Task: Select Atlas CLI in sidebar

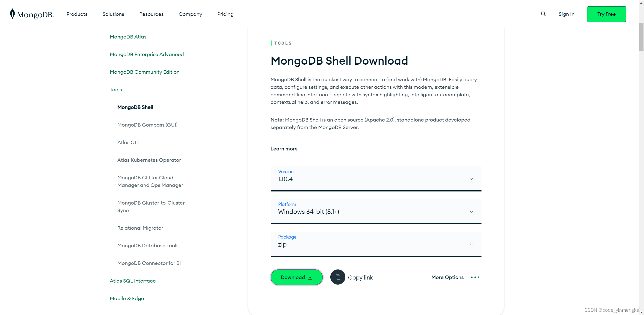Action: [x=128, y=142]
